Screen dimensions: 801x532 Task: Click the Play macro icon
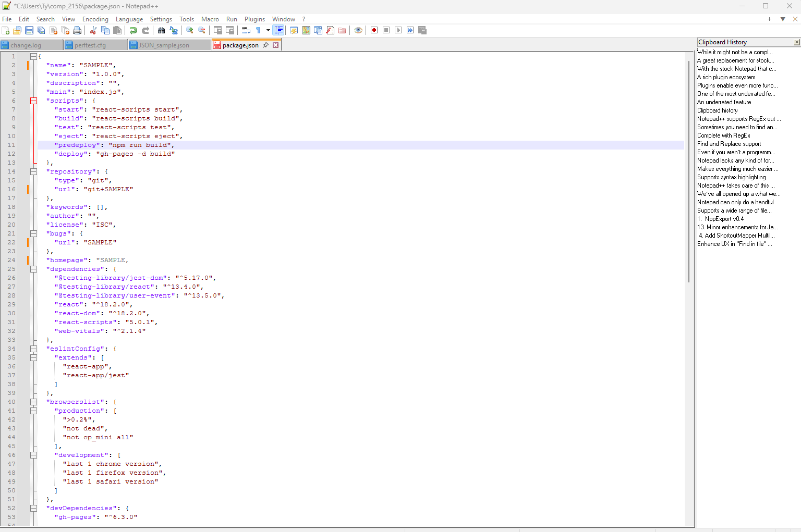398,30
